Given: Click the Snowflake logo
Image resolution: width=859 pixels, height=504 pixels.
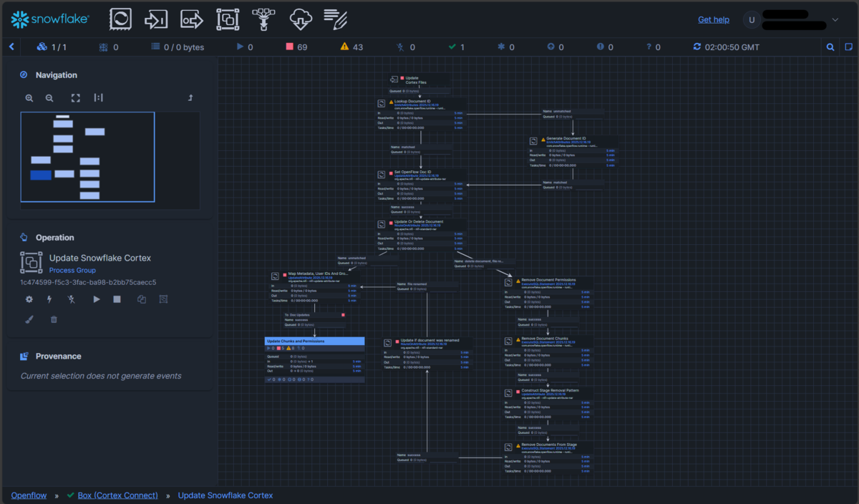Looking at the screenshot, I should click(49, 20).
